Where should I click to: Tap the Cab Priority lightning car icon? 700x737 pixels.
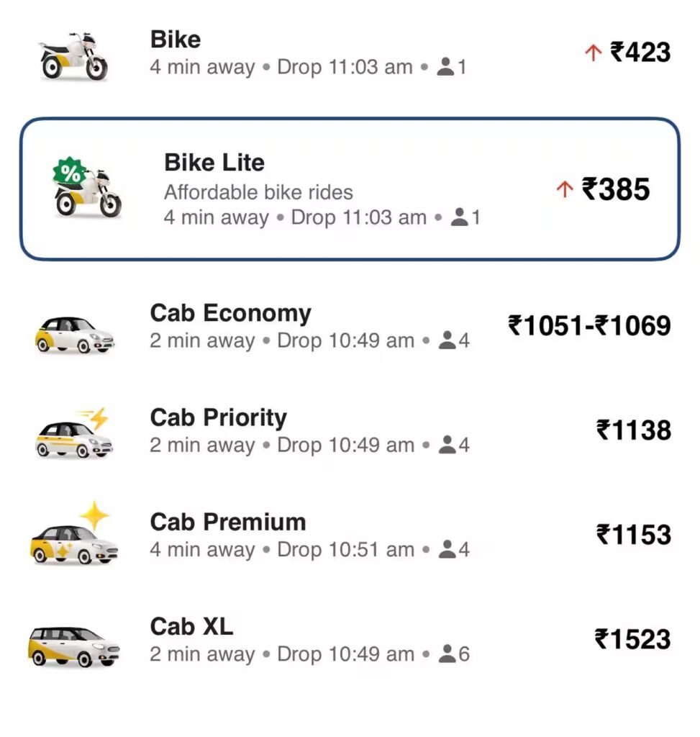[x=74, y=433]
